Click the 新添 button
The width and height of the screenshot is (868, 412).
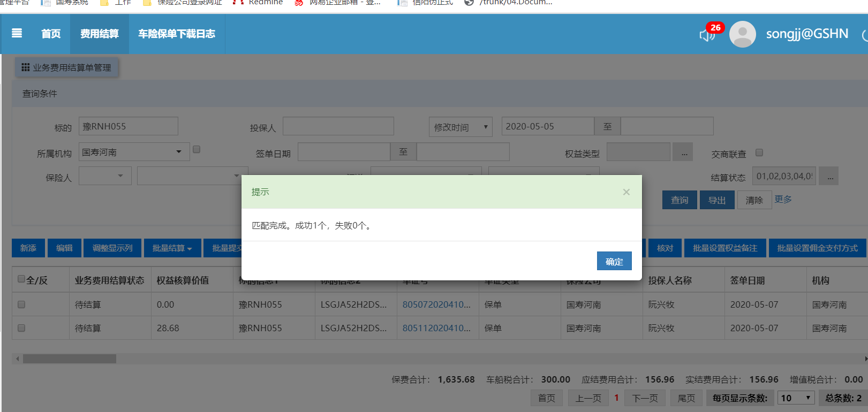(x=28, y=248)
